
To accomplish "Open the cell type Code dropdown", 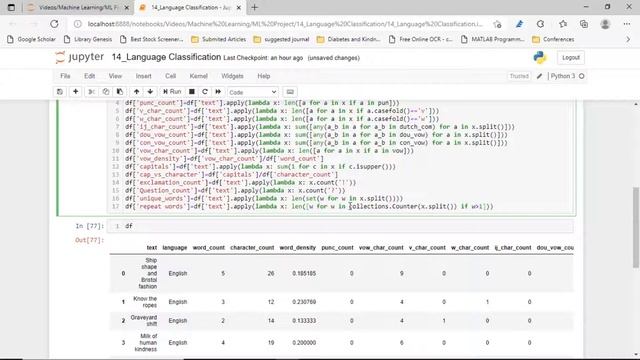I will (253, 92).
